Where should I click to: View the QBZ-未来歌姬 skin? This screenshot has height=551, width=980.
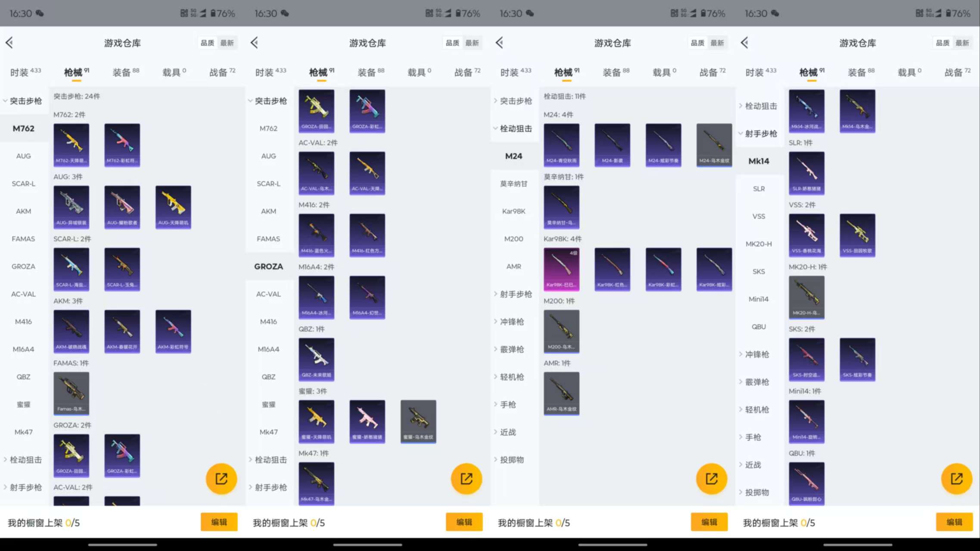316,360
